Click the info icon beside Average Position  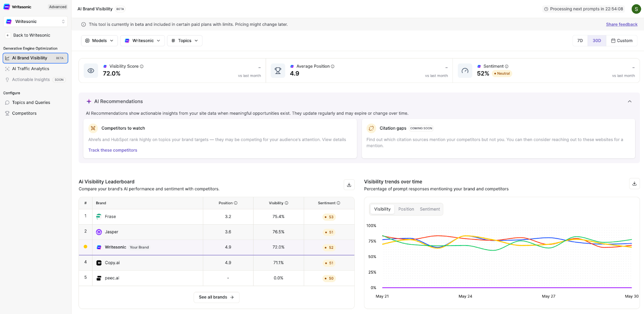332,66
